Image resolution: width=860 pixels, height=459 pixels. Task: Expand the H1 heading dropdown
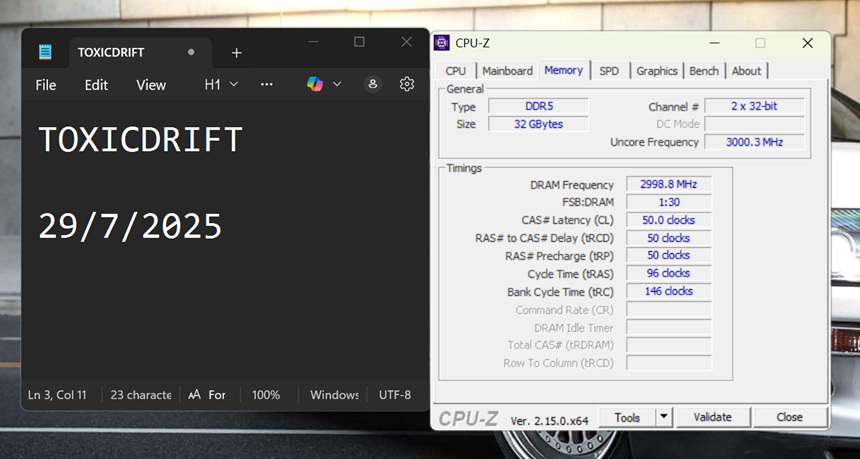221,84
